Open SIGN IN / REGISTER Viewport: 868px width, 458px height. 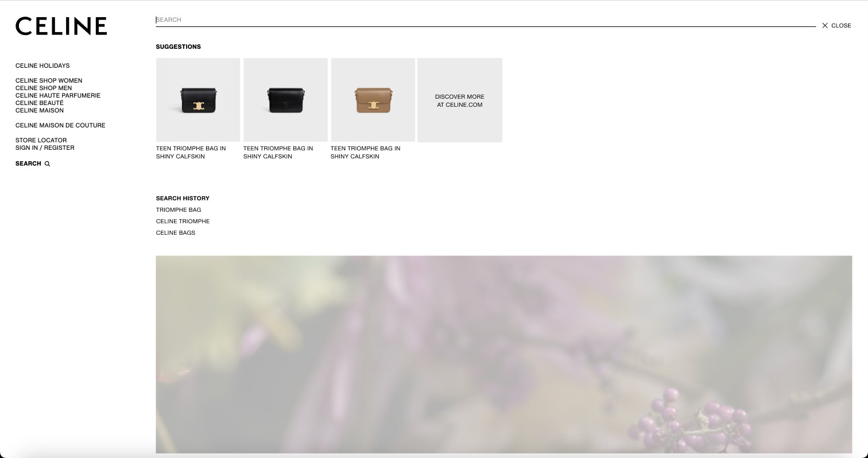pos(45,148)
